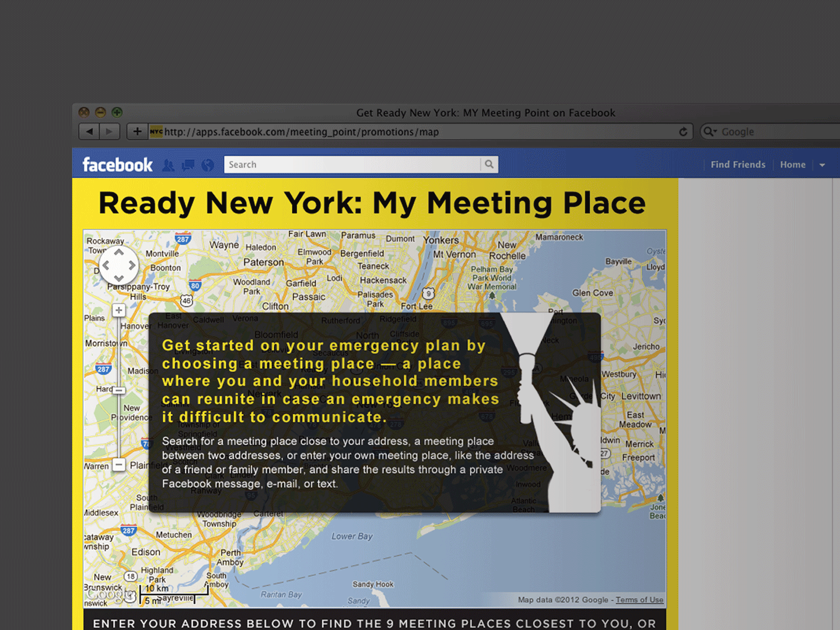Click the browser URL address field

[x=408, y=132]
